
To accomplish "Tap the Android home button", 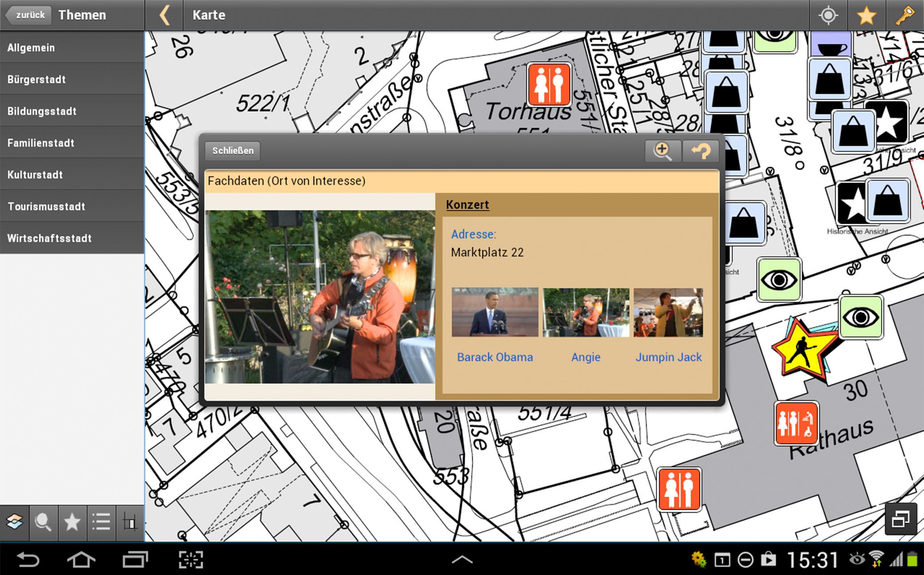I will [x=81, y=560].
